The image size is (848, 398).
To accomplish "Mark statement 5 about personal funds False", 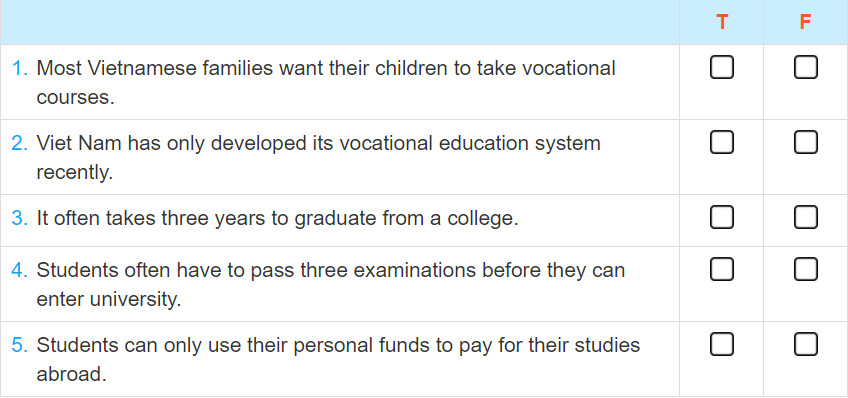I will 806,344.
